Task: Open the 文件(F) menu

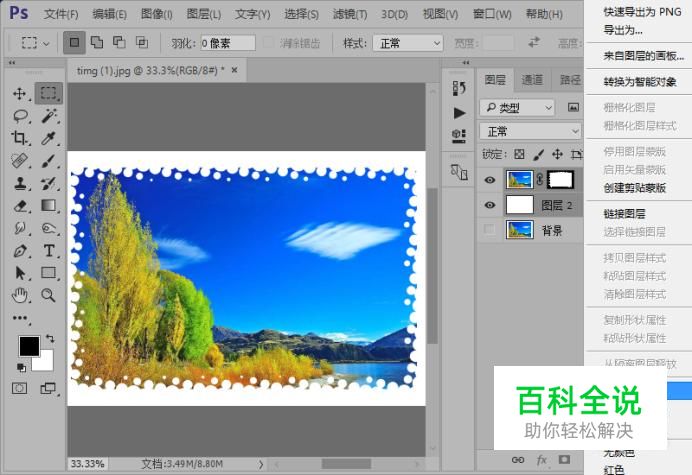Action: [x=61, y=14]
